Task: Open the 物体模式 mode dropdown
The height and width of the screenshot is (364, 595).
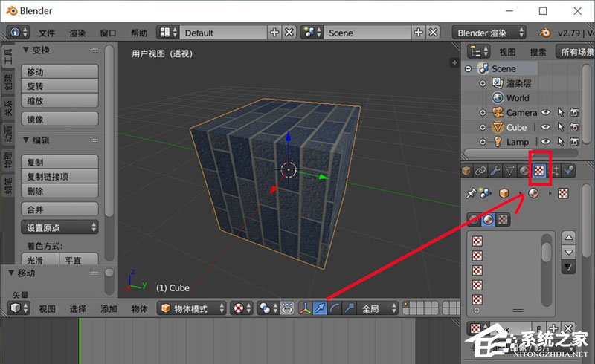Action: click(x=191, y=308)
